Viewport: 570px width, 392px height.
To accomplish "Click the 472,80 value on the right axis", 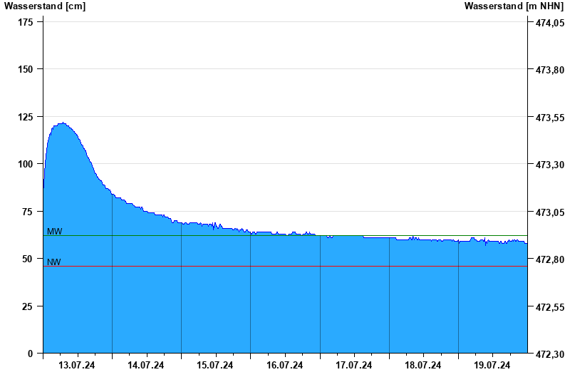I will [550, 259].
